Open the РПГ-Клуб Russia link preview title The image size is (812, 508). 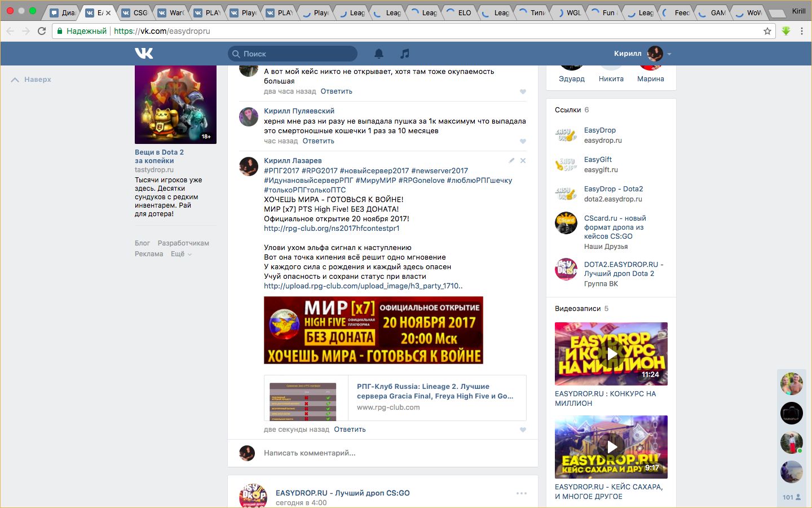[x=435, y=391]
